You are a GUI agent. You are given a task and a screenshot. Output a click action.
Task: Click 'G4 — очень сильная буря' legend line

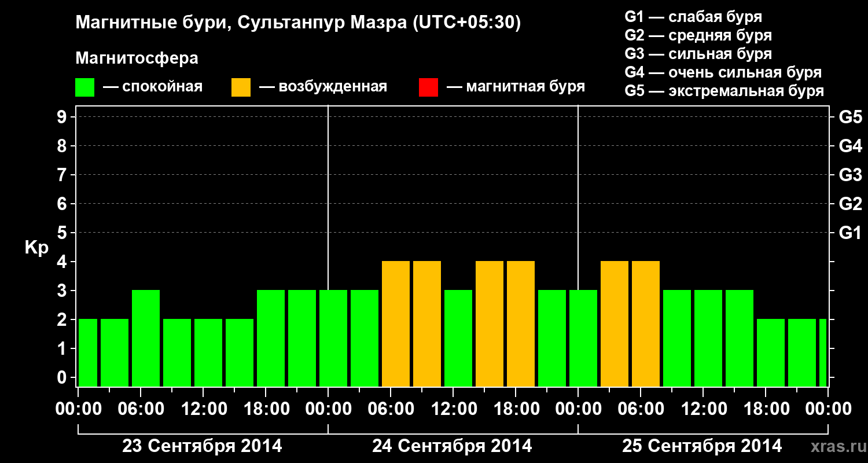pos(723,72)
